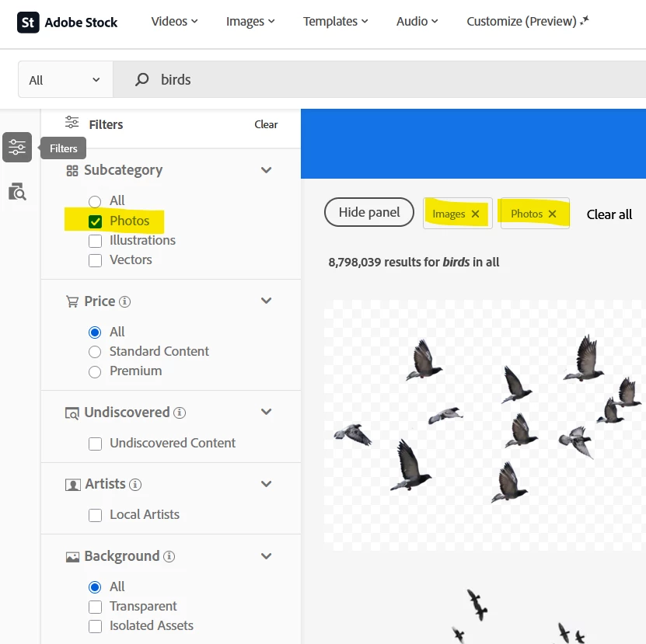The width and height of the screenshot is (646, 644).
Task: Select the Price All radio button
Action: (95, 332)
